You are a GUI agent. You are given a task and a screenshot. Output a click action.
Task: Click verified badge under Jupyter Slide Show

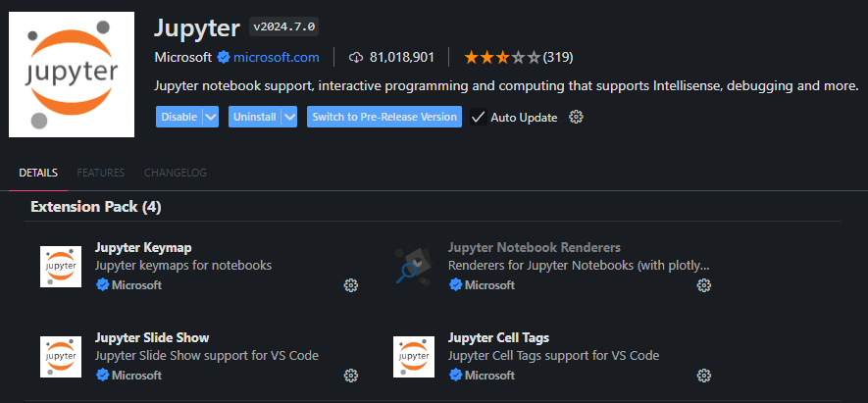102,376
